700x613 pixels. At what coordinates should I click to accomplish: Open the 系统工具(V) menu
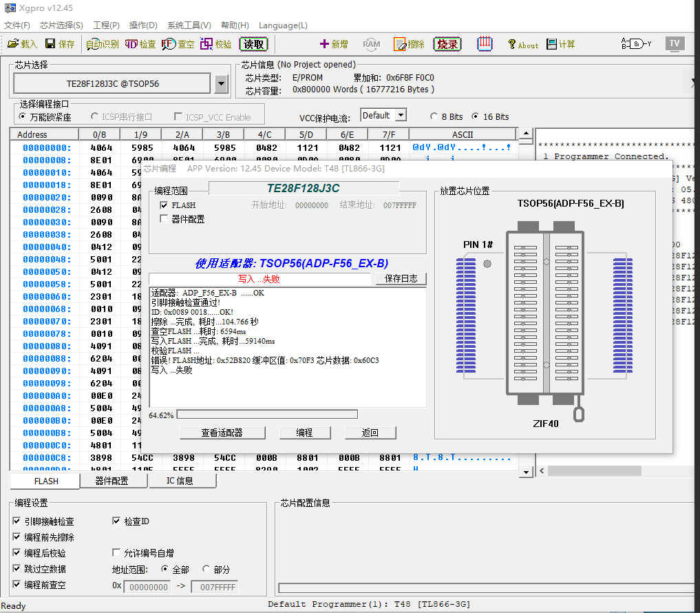coord(189,25)
